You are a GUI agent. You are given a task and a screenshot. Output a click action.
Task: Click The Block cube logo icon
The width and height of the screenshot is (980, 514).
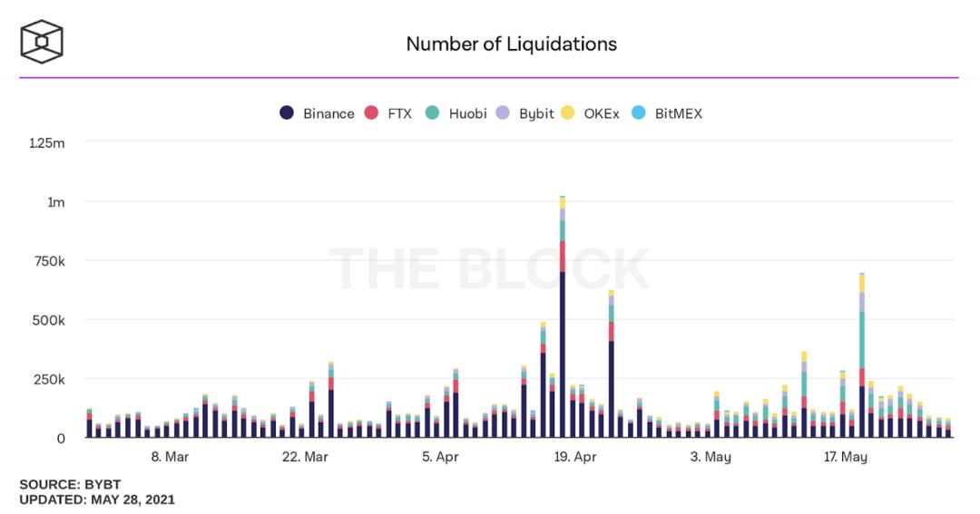(x=42, y=42)
